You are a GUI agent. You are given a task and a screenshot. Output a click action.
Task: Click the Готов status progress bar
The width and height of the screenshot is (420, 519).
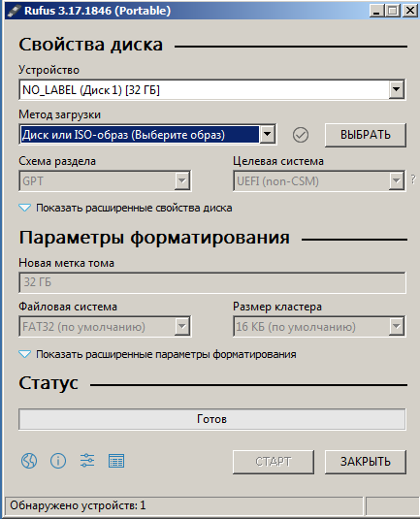(211, 419)
